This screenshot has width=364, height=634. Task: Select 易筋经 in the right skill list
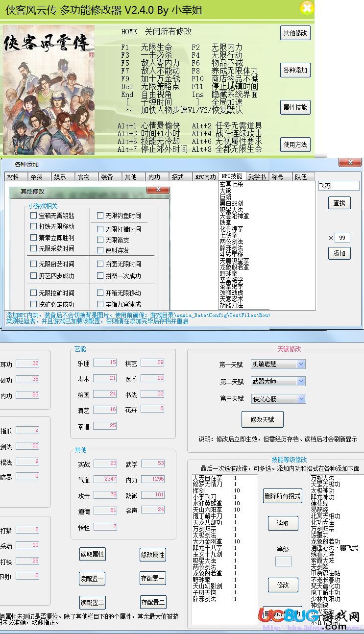[x=319, y=510]
